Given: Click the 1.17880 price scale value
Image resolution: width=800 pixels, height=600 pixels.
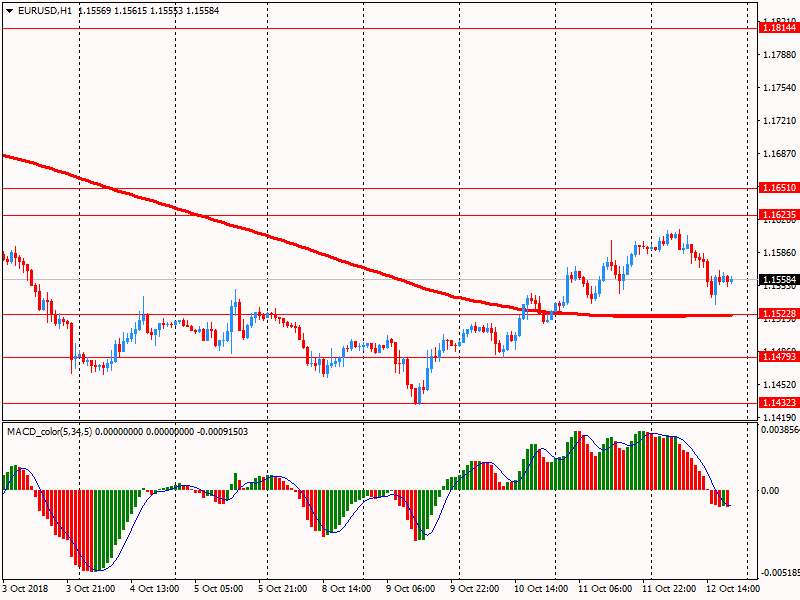Looking at the screenshot, I should [780, 55].
